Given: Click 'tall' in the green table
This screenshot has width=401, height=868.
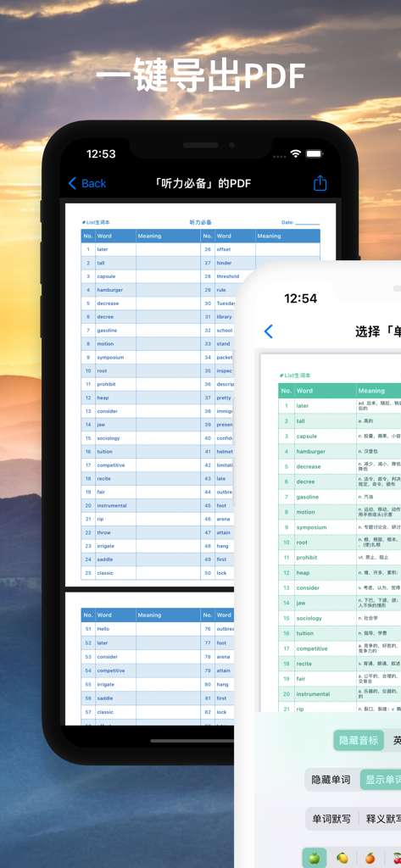Looking at the screenshot, I should pyautogui.click(x=301, y=420).
